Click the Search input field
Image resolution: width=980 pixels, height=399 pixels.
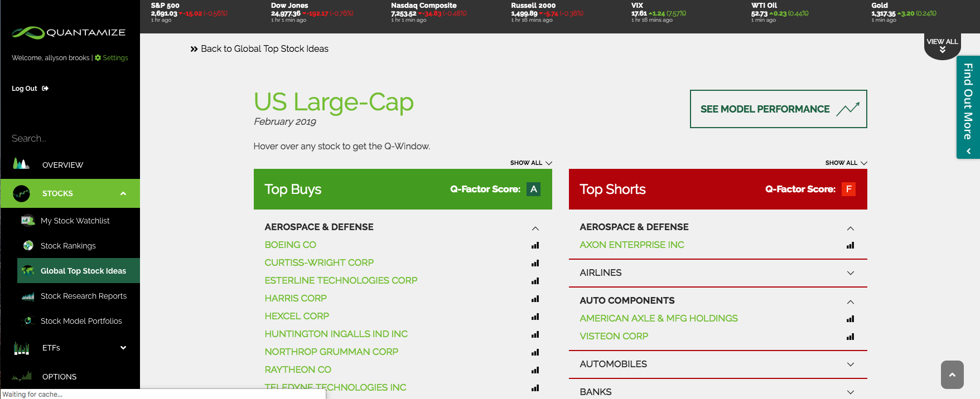(70, 138)
